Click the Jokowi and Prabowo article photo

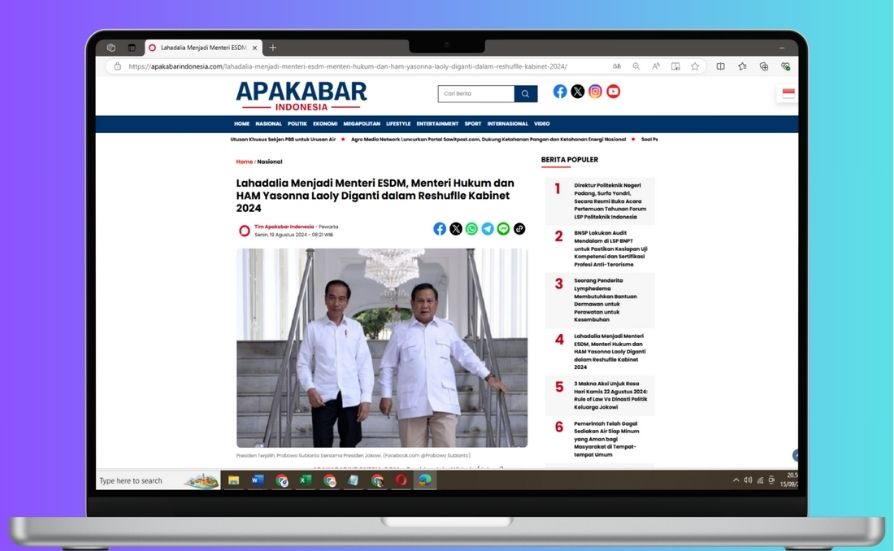click(x=382, y=347)
